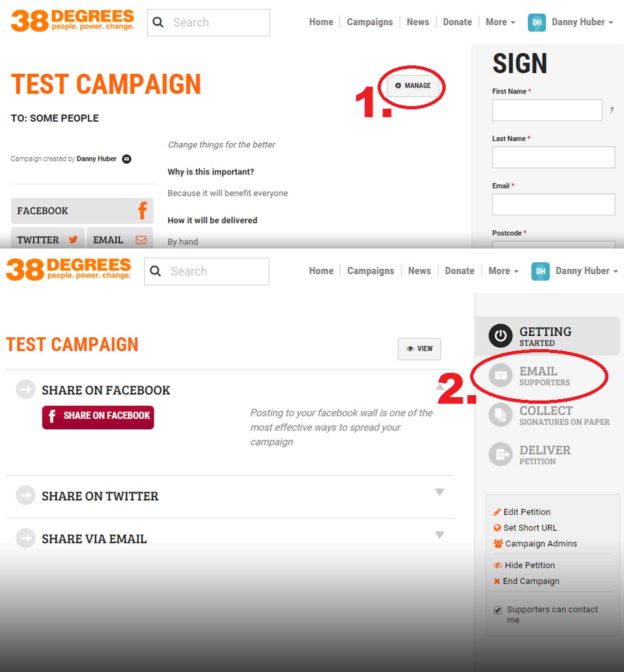The height and width of the screenshot is (672, 624).
Task: Click the Twitter bird share icon
Action: [73, 240]
